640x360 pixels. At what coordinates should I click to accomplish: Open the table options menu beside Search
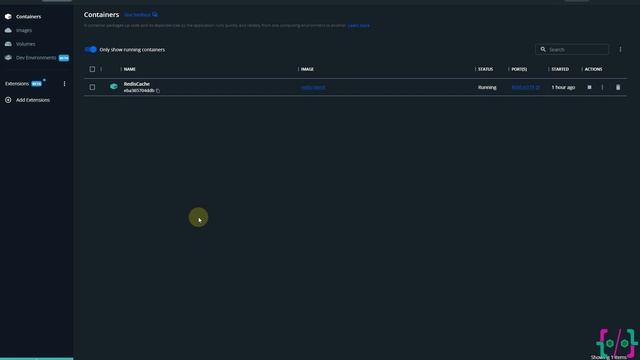[x=620, y=49]
